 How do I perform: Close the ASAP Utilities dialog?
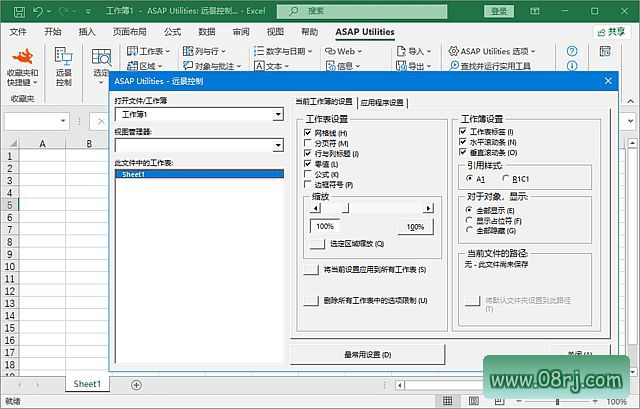[x=608, y=81]
